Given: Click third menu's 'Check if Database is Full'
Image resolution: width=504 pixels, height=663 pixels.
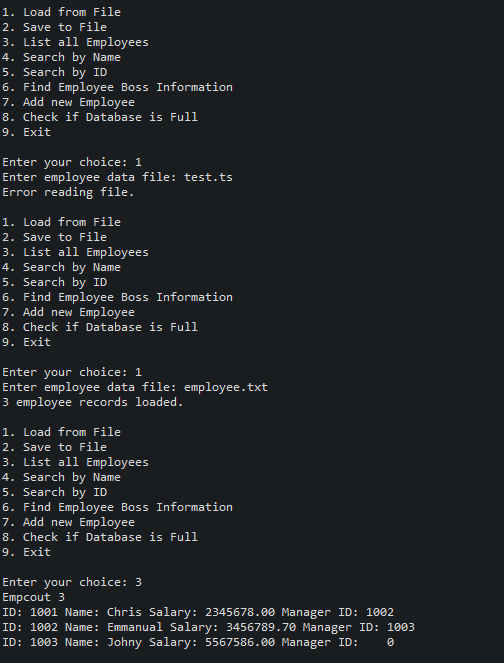Looking at the screenshot, I should [x=100, y=537].
